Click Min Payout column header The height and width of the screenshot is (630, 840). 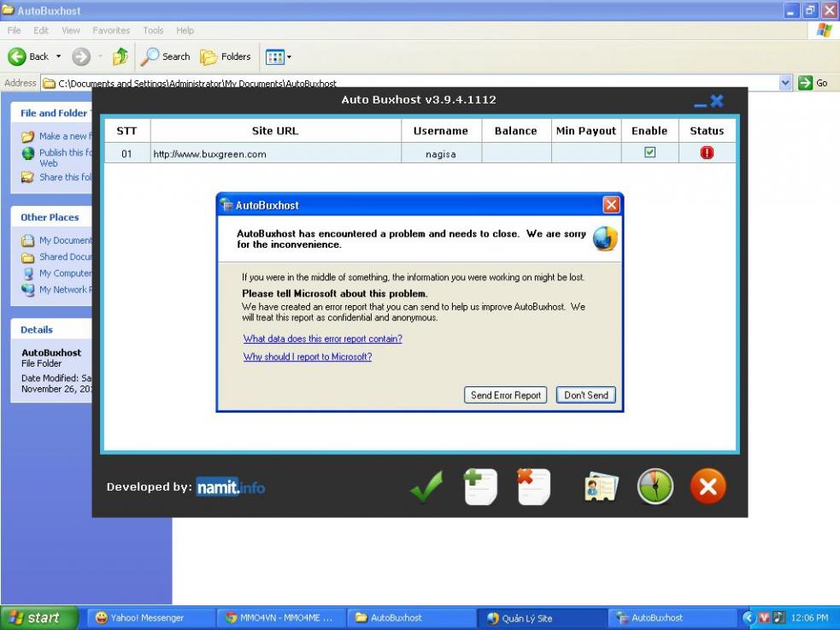pos(586,131)
